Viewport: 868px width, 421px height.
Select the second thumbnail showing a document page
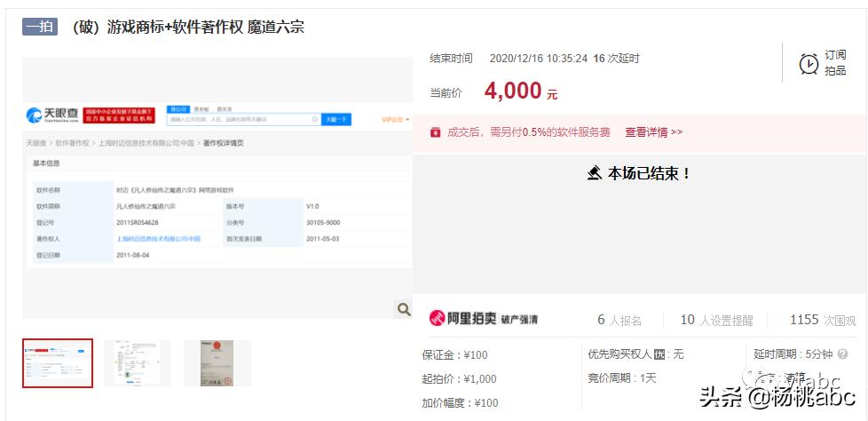pos(138,363)
